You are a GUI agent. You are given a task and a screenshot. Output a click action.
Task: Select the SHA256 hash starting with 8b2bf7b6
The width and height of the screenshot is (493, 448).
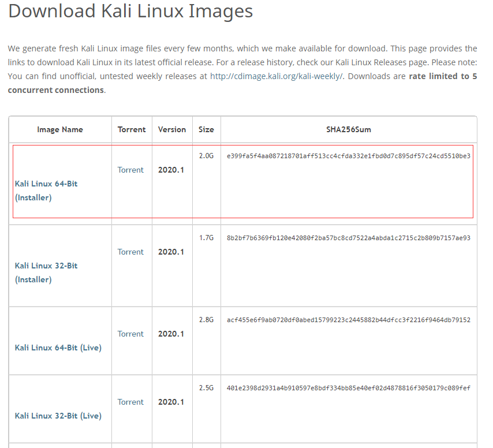pyautogui.click(x=349, y=238)
